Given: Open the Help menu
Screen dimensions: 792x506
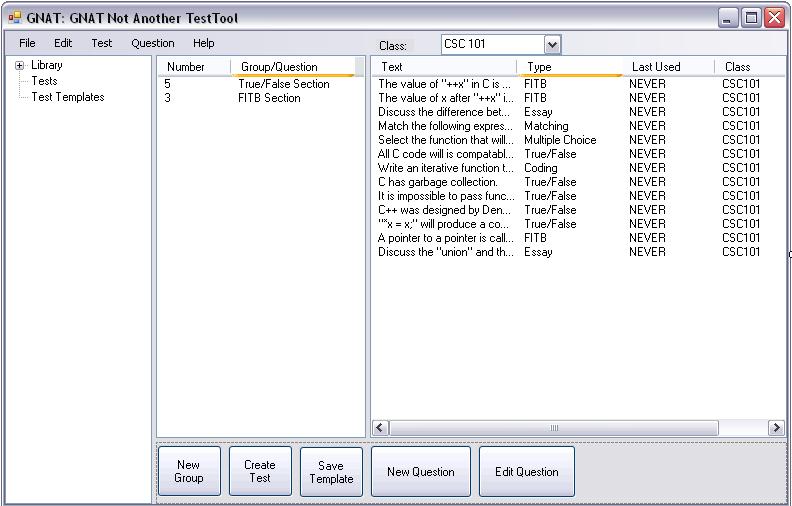Looking at the screenshot, I should [x=204, y=43].
